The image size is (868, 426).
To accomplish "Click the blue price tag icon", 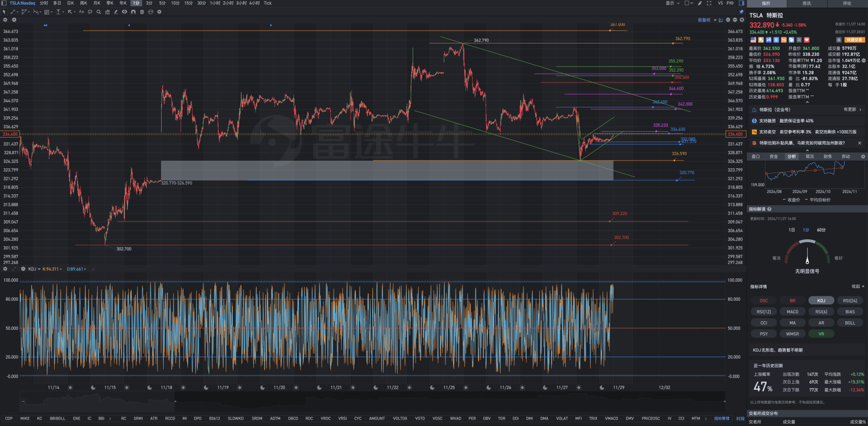I will [x=792, y=40].
